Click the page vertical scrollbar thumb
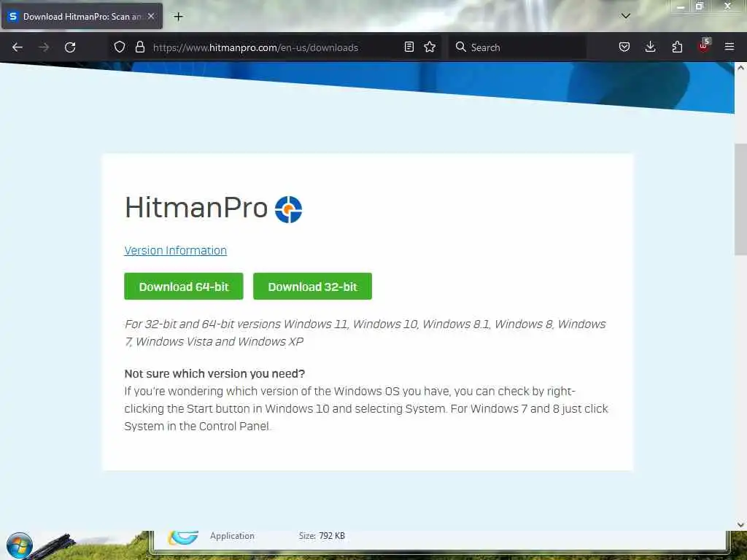The width and height of the screenshot is (747, 560). click(740, 200)
